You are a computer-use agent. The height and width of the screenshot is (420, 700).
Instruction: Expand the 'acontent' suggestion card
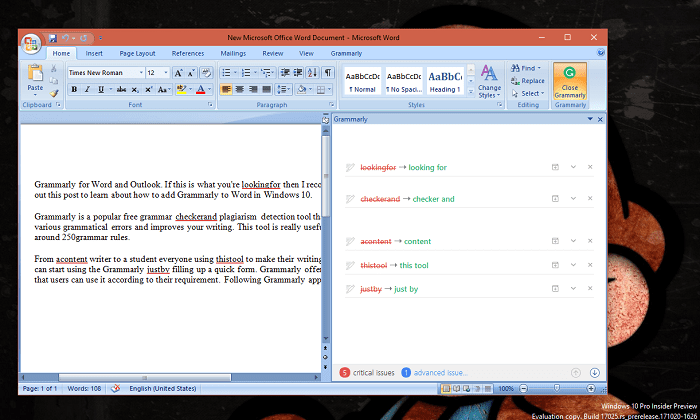point(573,241)
